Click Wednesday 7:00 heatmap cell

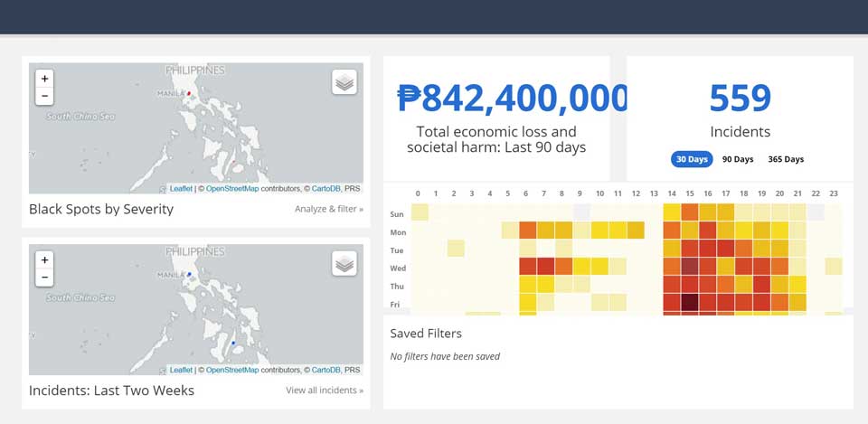click(545, 266)
